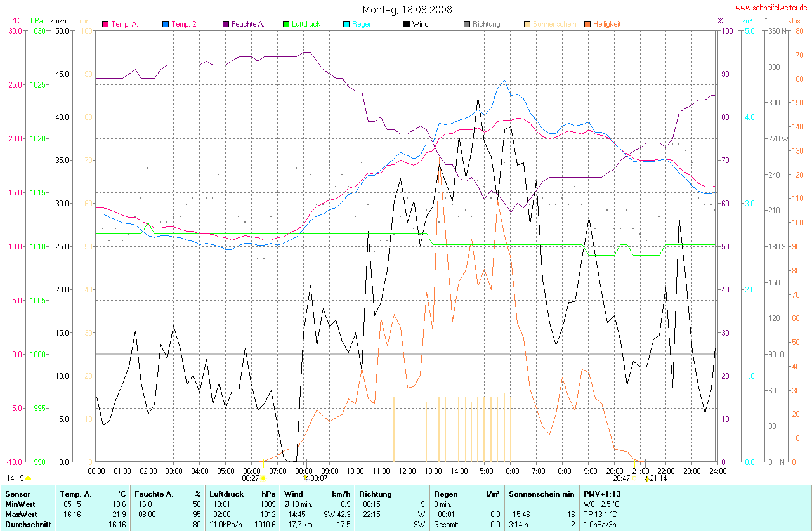Viewport: 812px width, 531px height.
Task: Click the WC 12.5 °C value
Action: (x=601, y=504)
